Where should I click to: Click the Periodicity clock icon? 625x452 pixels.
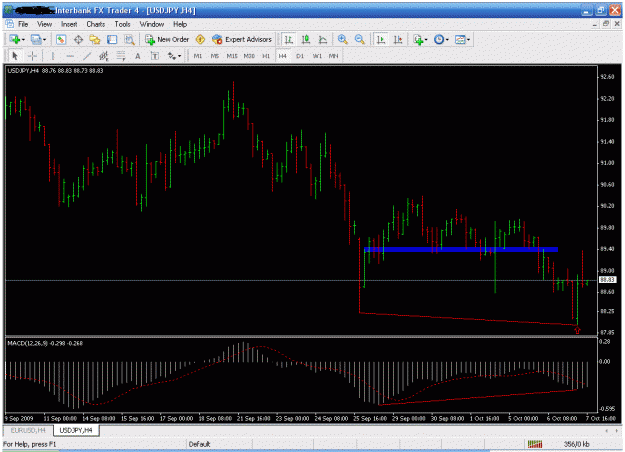439,39
